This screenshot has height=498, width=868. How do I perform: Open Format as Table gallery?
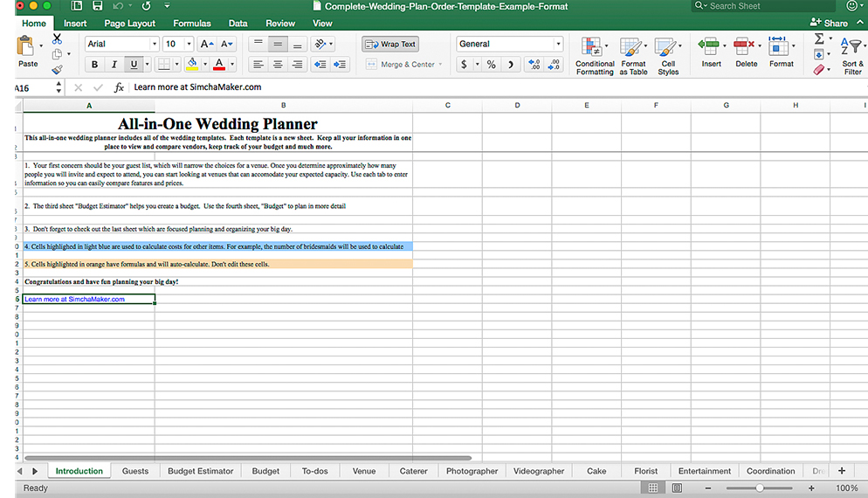(634, 55)
